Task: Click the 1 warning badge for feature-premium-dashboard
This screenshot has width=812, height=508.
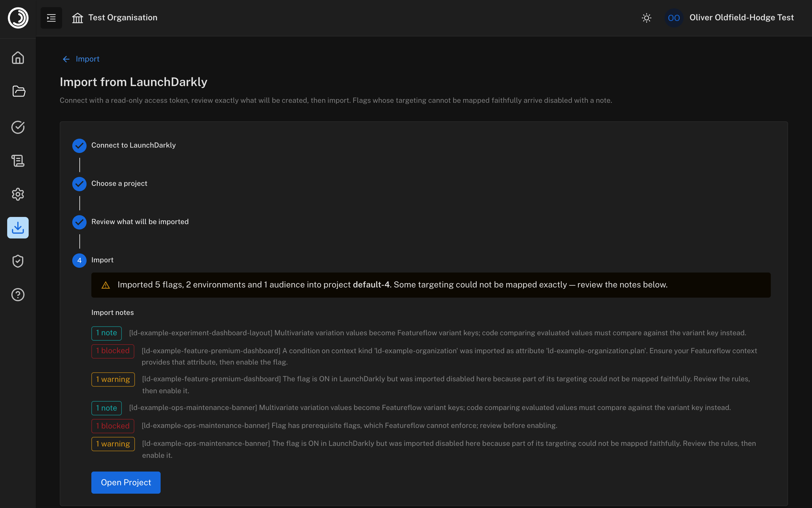Action: (x=113, y=380)
